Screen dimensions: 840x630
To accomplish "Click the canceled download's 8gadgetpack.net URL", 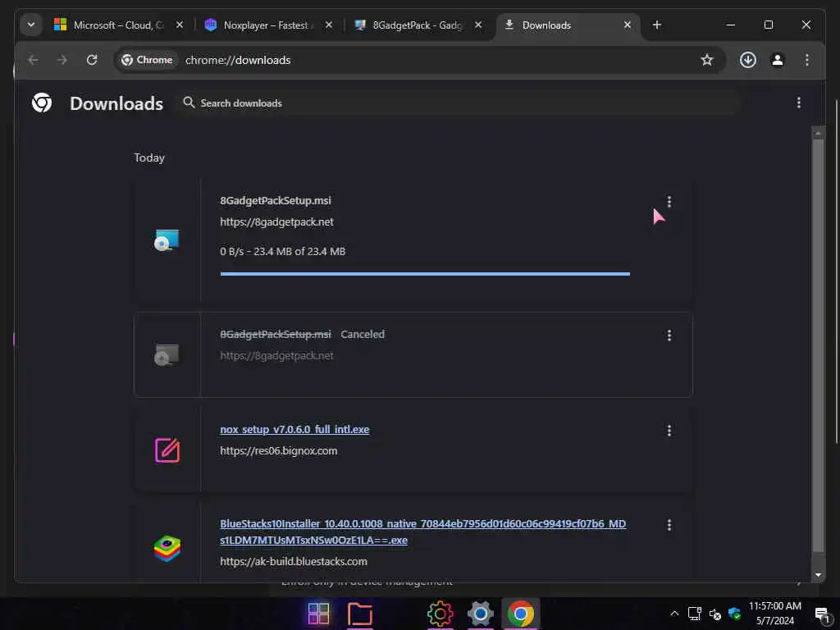I will pyautogui.click(x=276, y=356).
